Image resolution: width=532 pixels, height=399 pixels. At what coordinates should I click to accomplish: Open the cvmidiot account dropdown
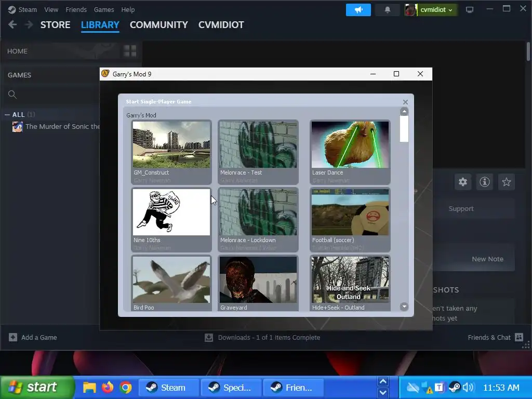pyautogui.click(x=431, y=10)
